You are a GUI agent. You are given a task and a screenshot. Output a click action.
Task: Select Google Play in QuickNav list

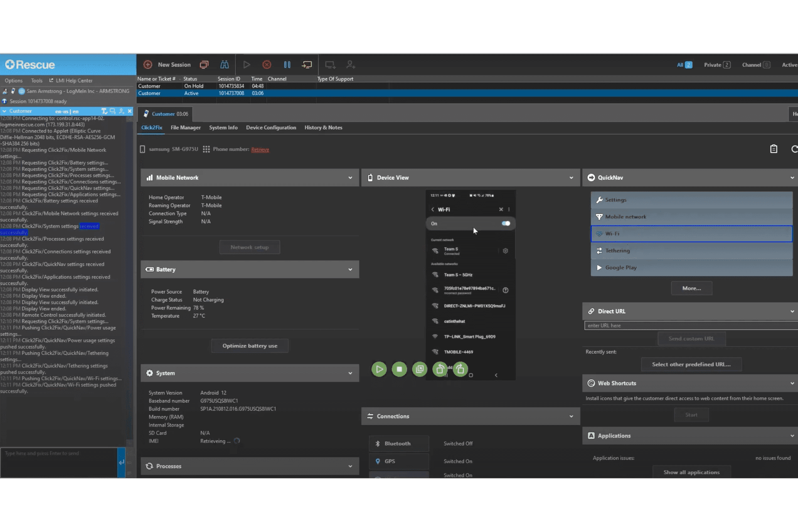692,268
